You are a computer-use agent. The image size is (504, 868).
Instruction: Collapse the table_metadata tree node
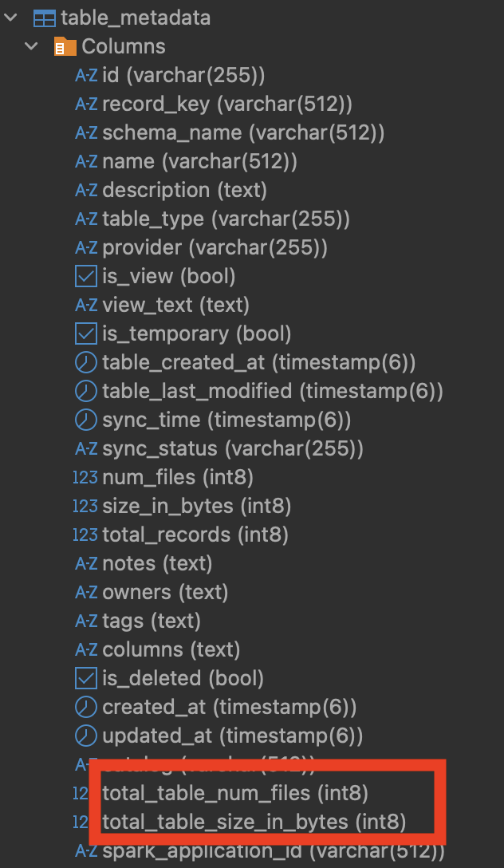point(10,18)
